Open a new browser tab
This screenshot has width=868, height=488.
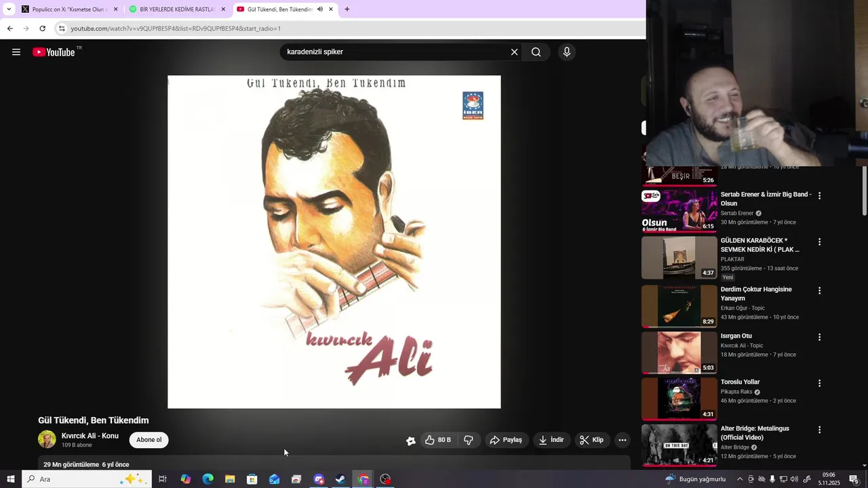[347, 9]
